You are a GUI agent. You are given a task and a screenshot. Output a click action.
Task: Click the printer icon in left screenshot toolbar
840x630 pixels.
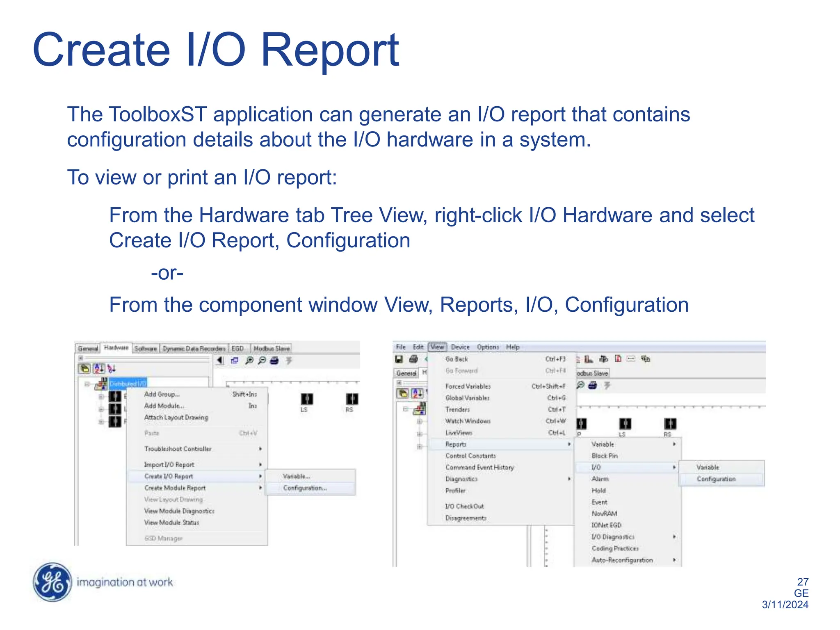(274, 361)
